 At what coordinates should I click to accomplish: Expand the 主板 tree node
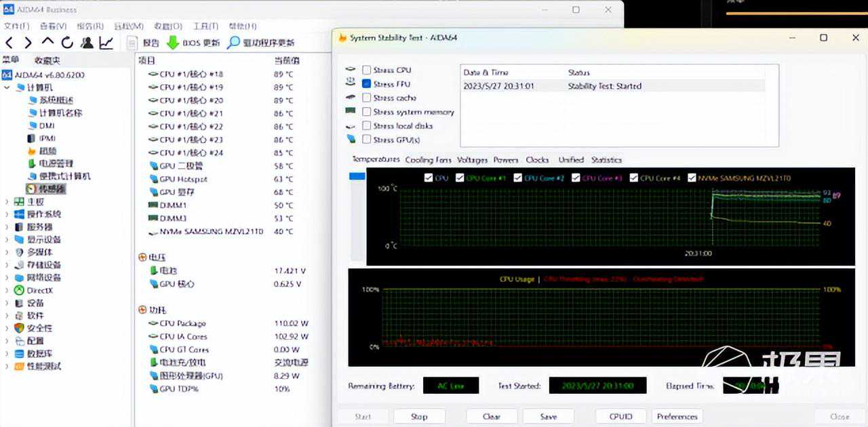click(7, 201)
